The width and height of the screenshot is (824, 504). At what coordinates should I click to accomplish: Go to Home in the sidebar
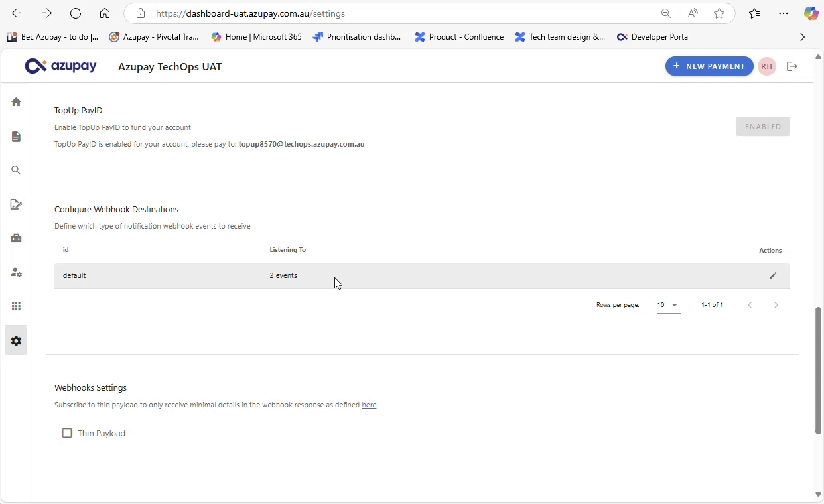coord(16,102)
